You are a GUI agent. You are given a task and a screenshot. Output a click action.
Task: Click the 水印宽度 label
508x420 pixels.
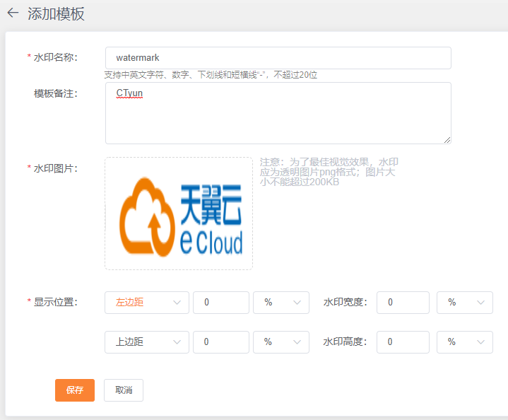345,302
